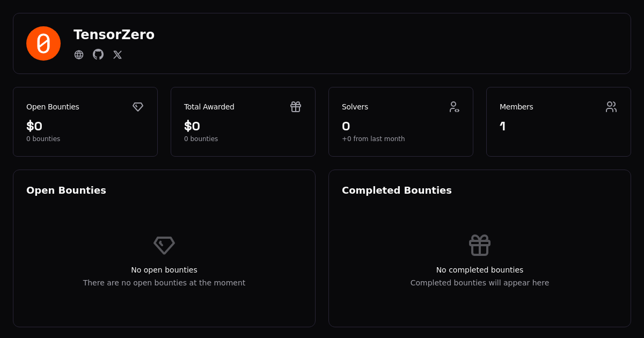Open TensorZero's GitHub profile icon
The image size is (644, 338).
(x=98, y=54)
